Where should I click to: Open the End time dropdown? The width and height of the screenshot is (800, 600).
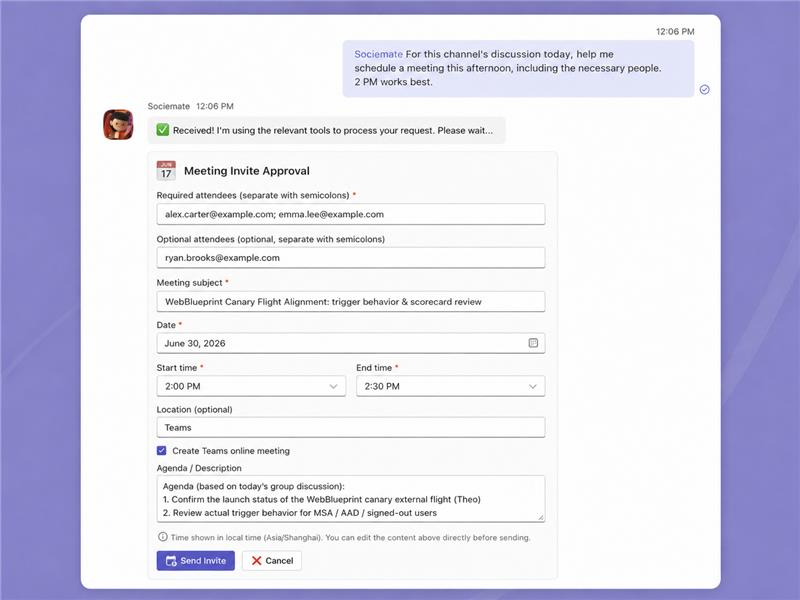click(x=451, y=386)
